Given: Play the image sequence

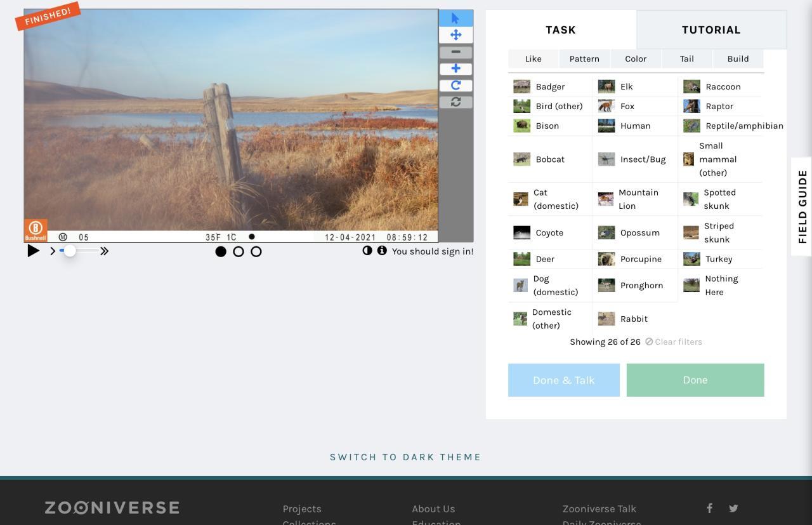Looking at the screenshot, I should click(34, 251).
